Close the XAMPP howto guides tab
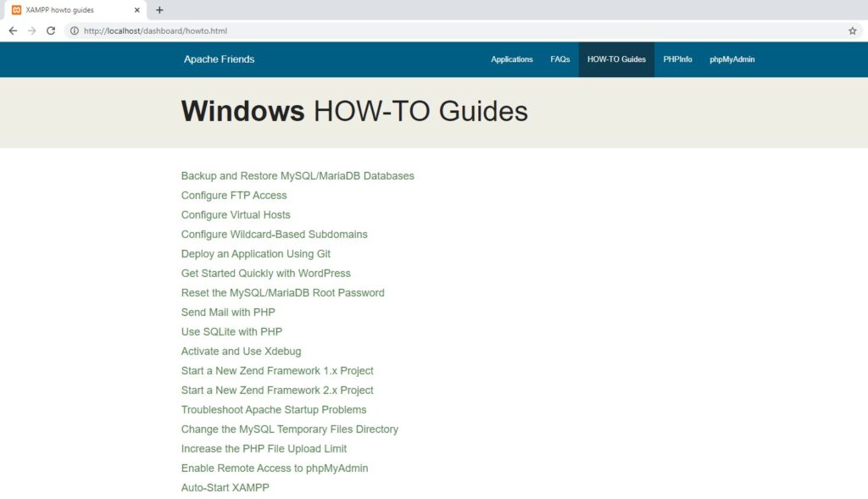Viewport: 868px width, 499px height. (x=136, y=10)
